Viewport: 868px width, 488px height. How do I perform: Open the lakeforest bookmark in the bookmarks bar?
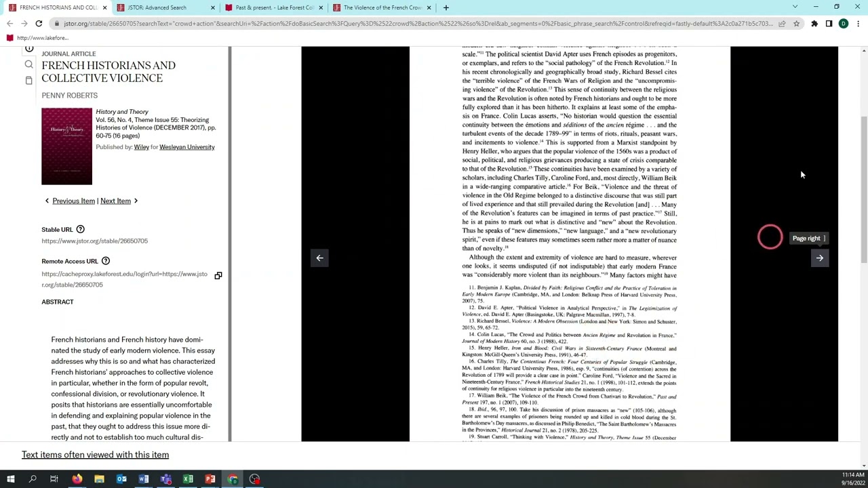37,38
